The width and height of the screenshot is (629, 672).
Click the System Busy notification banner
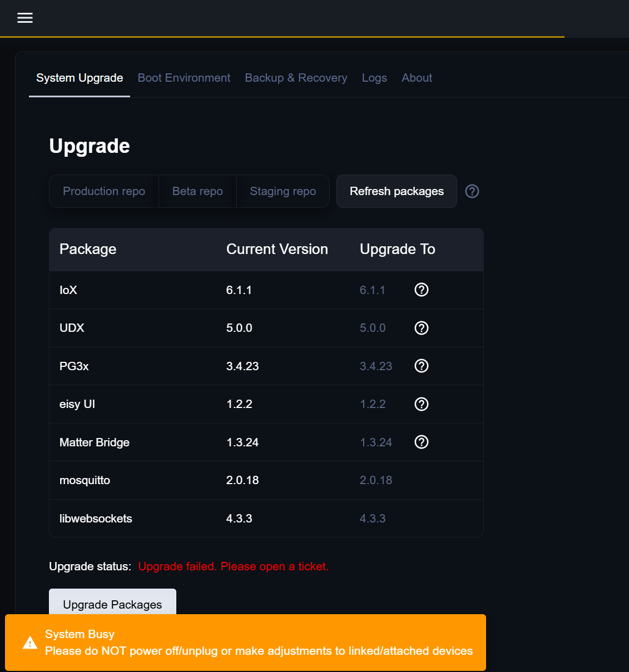click(245, 643)
